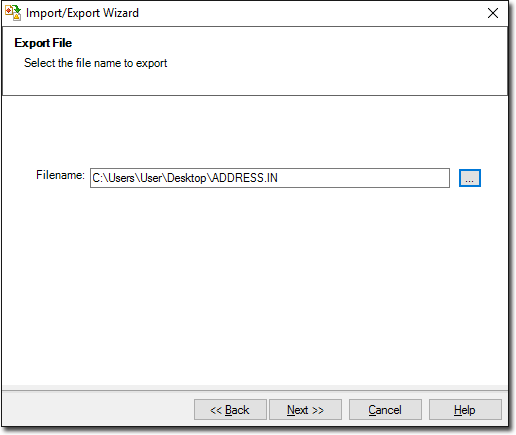The height and width of the screenshot is (435, 516).
Task: Place cursor on Desktop in the path
Action: tap(186, 178)
